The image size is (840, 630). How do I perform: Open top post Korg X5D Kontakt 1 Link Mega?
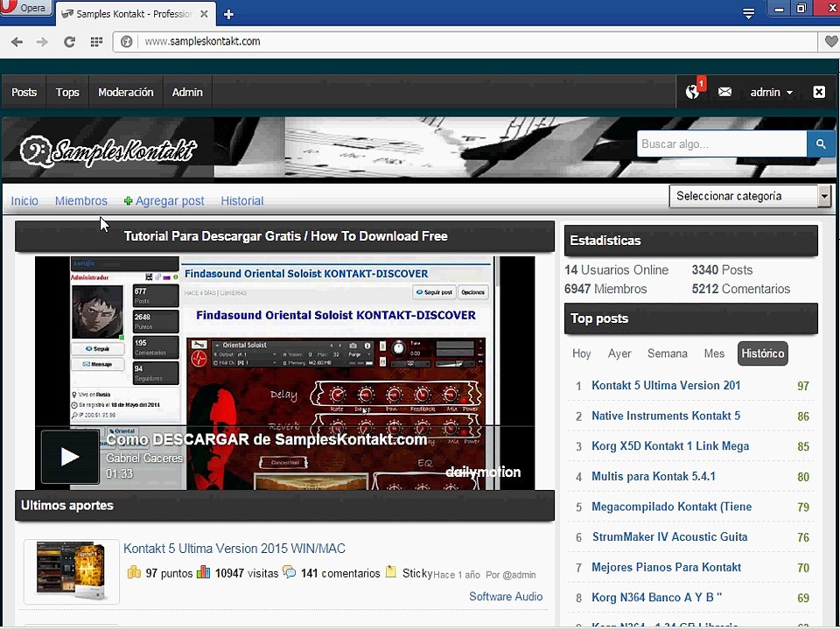[670, 446]
